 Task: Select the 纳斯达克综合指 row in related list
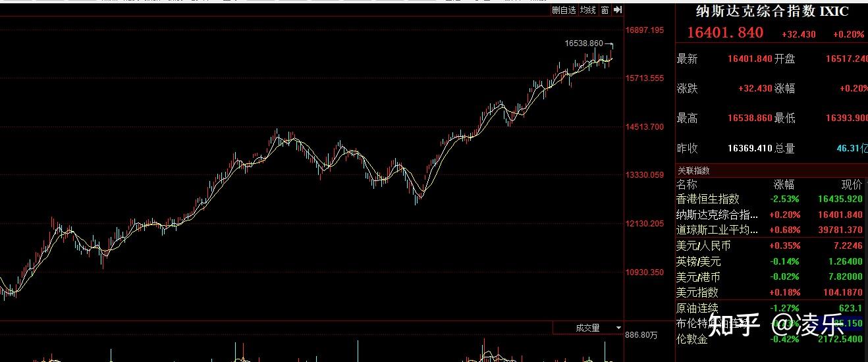(769, 215)
